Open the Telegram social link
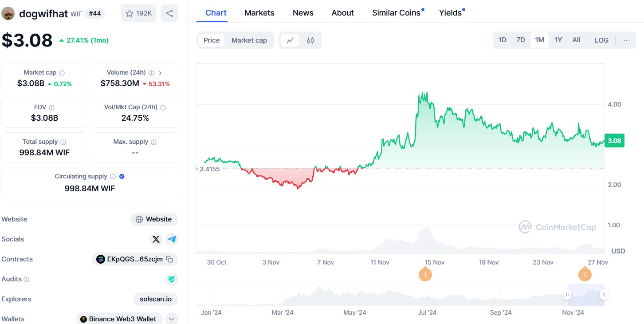This screenshot has height=324, width=644. coord(172,239)
